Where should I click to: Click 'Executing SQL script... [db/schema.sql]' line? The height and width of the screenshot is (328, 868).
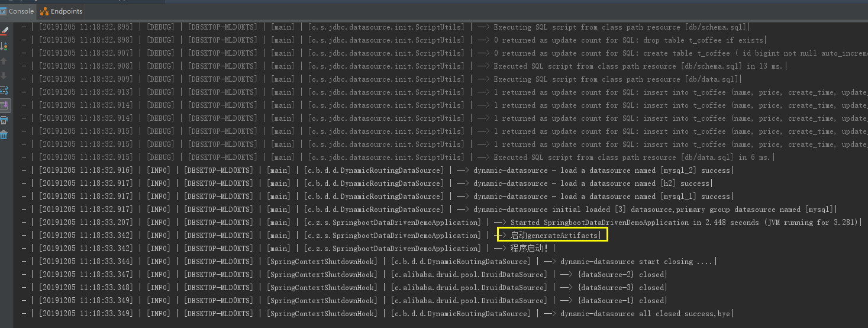click(385, 27)
